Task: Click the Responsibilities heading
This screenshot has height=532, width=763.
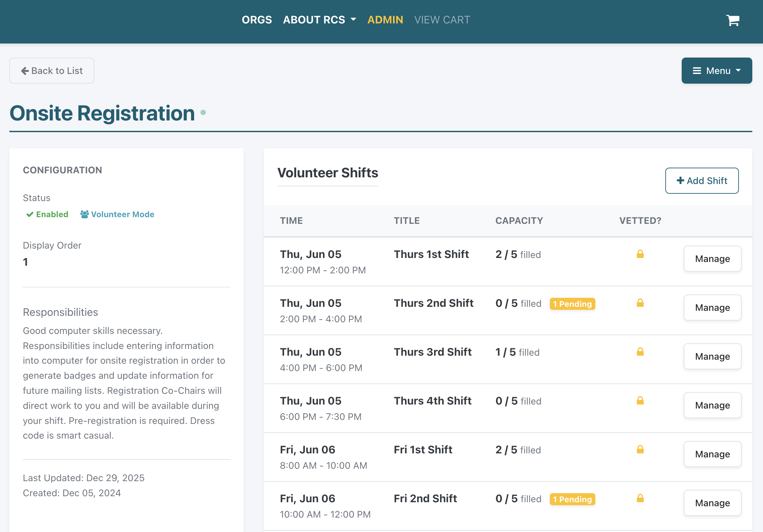Action: (x=60, y=312)
